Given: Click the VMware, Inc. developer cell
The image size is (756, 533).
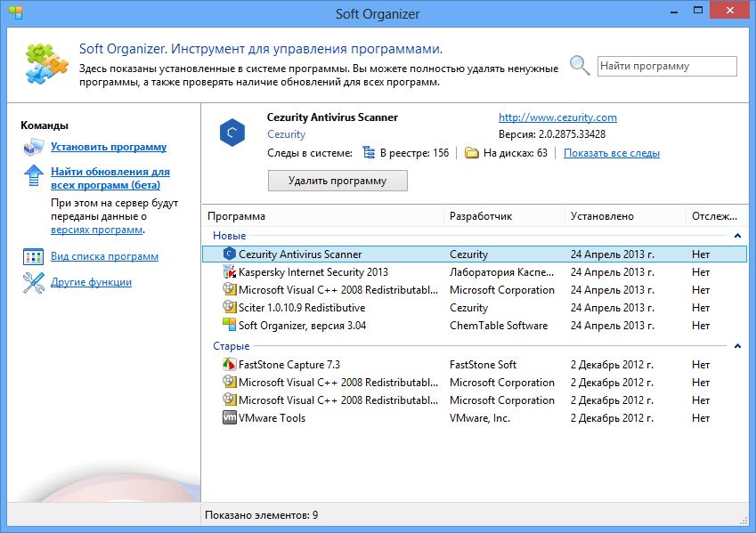Looking at the screenshot, I should point(480,418).
